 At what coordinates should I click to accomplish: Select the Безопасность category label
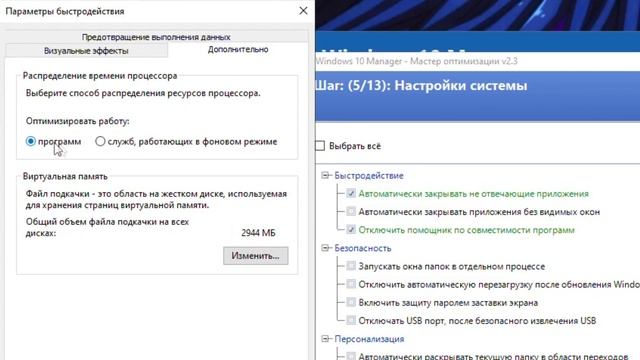362,248
